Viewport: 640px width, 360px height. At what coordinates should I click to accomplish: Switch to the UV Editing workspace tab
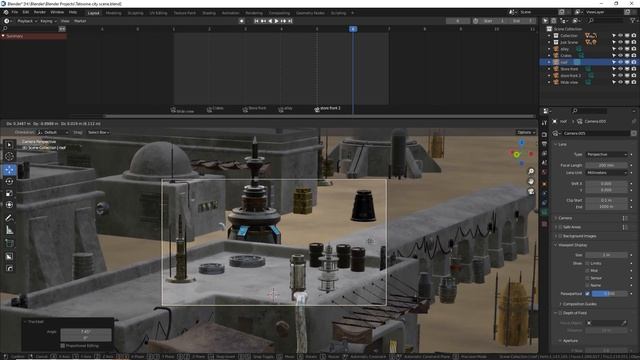coord(158,13)
